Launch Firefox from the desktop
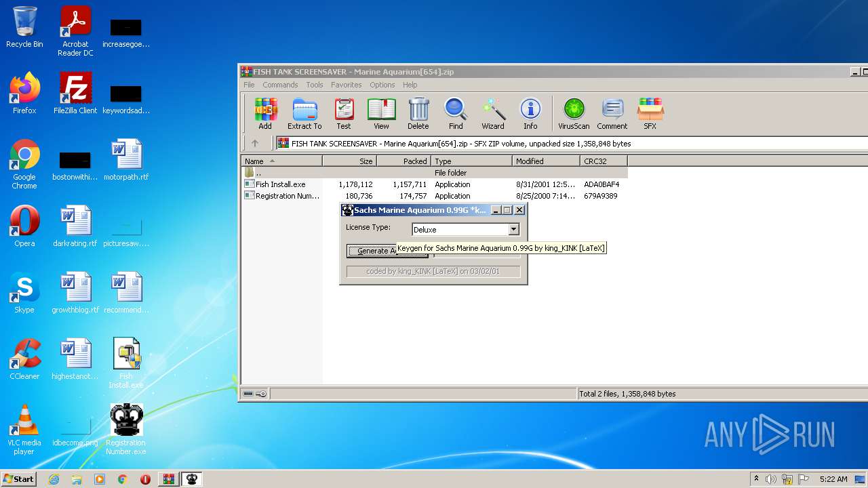This screenshot has height=488, width=868. [x=24, y=94]
